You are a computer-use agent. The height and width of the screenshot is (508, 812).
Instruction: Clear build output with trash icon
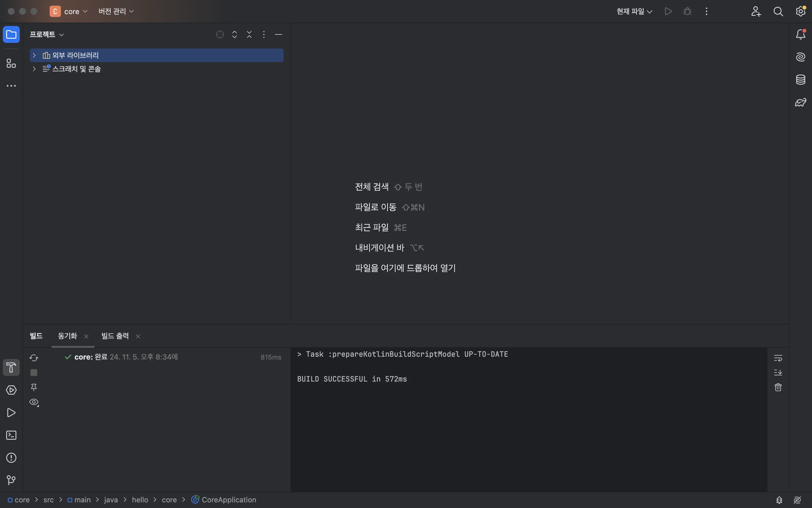[778, 387]
